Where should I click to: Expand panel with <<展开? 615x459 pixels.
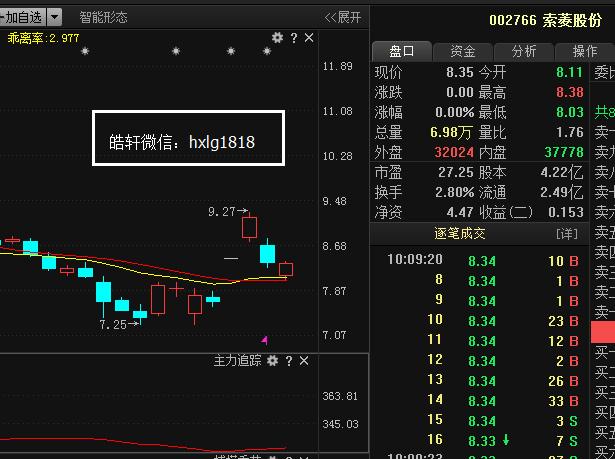pos(342,17)
